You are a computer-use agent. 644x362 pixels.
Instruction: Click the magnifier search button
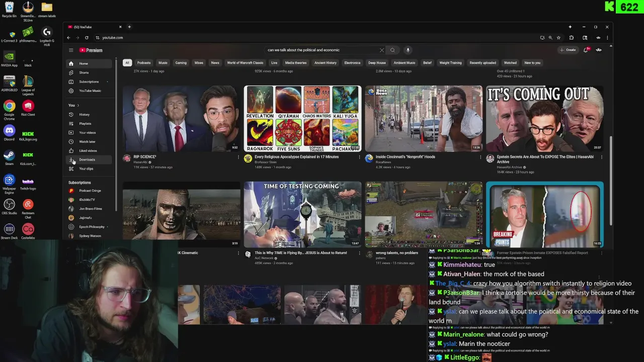coord(392,50)
